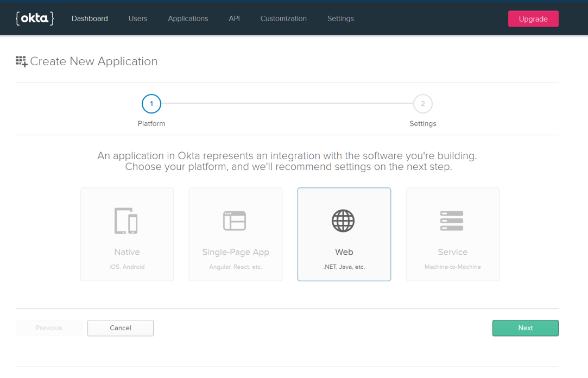Select the Web globe icon
Viewport: 588px width, 378px height.
344,220
